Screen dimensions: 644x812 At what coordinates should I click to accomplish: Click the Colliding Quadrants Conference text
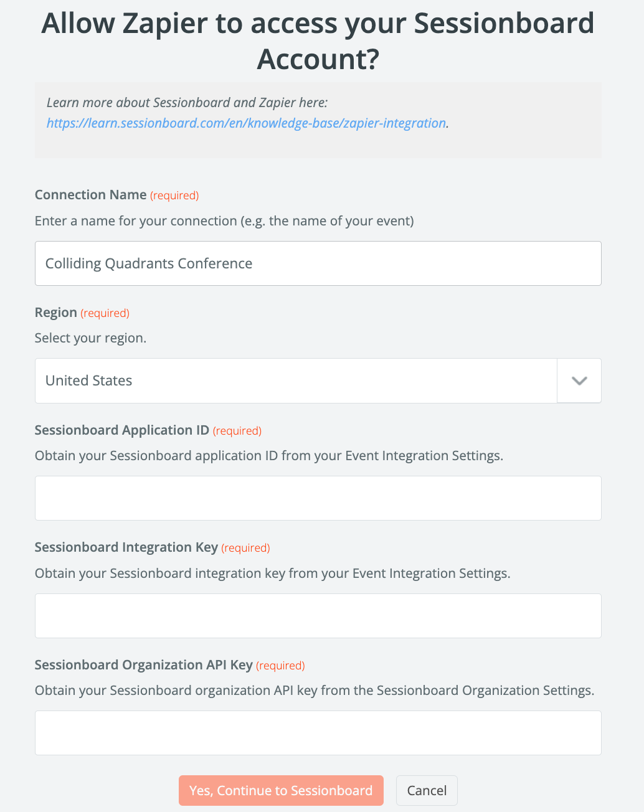click(148, 263)
